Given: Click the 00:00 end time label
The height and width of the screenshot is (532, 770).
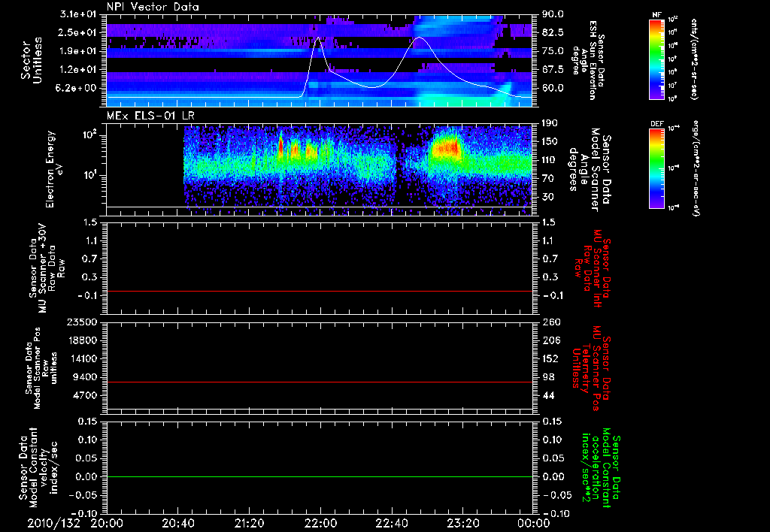Looking at the screenshot, I should 533,523.
